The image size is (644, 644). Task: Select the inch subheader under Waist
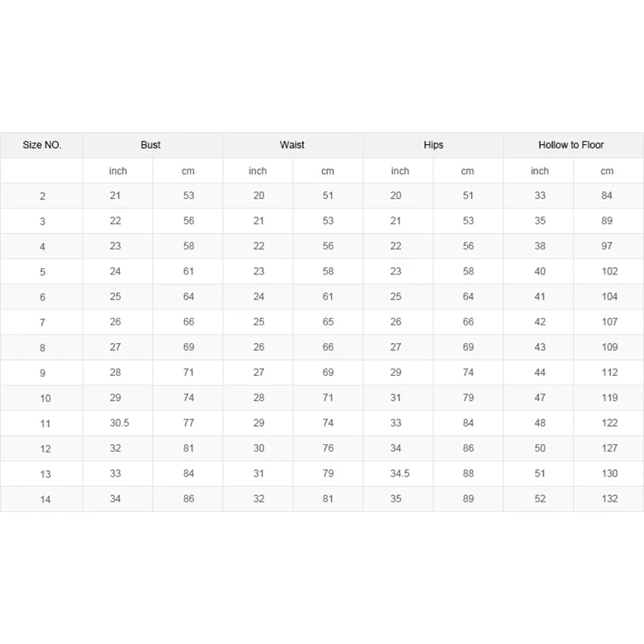(258, 171)
